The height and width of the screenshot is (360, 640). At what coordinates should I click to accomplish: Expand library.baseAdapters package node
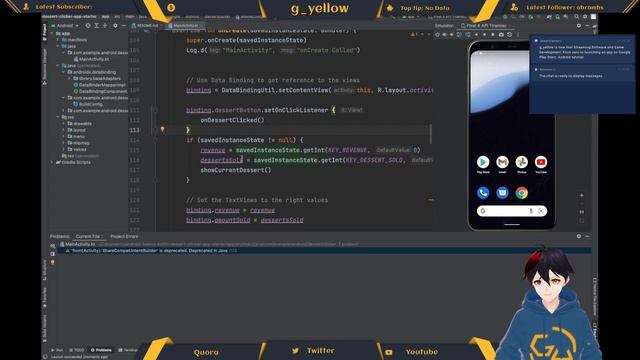(x=69, y=78)
